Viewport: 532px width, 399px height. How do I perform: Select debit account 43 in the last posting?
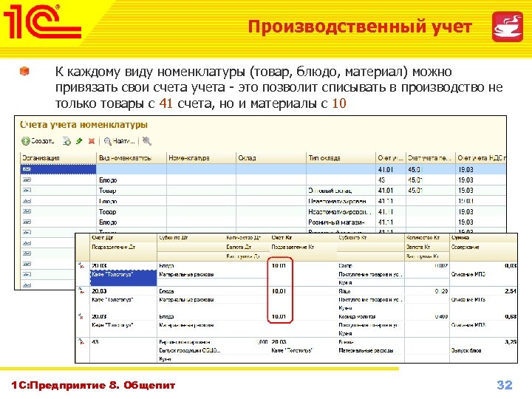[95, 341]
